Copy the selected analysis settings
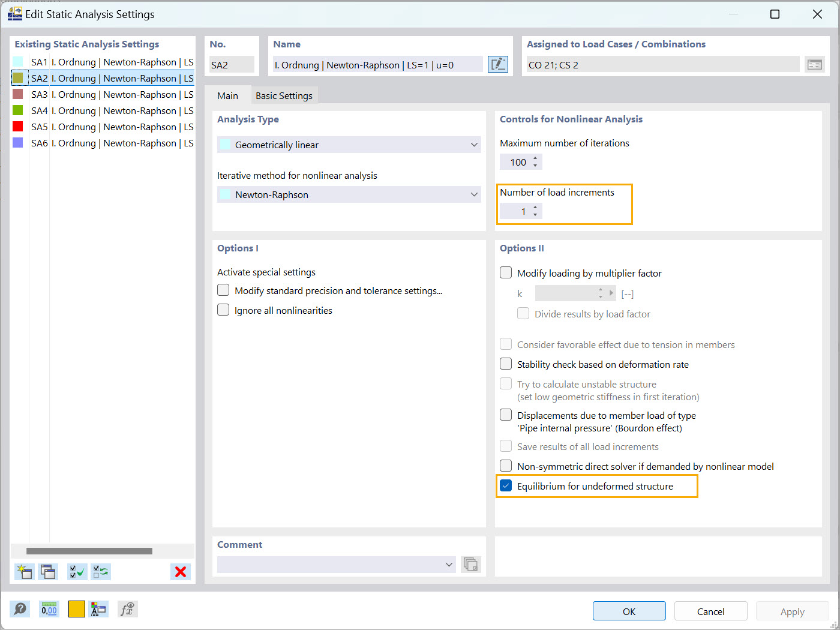 [48, 572]
